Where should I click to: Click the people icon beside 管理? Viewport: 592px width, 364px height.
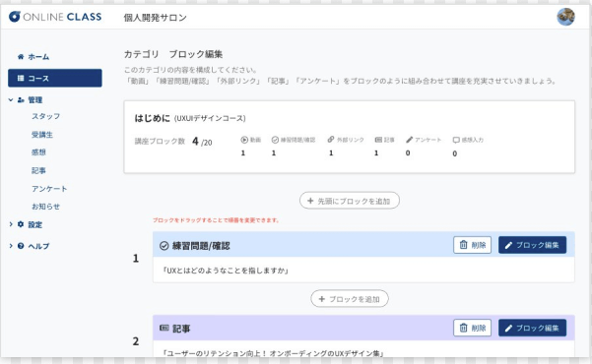(x=21, y=100)
